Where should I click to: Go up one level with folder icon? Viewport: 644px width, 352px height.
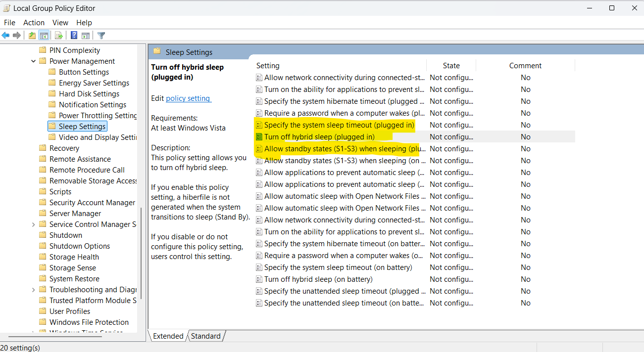pyautogui.click(x=32, y=35)
